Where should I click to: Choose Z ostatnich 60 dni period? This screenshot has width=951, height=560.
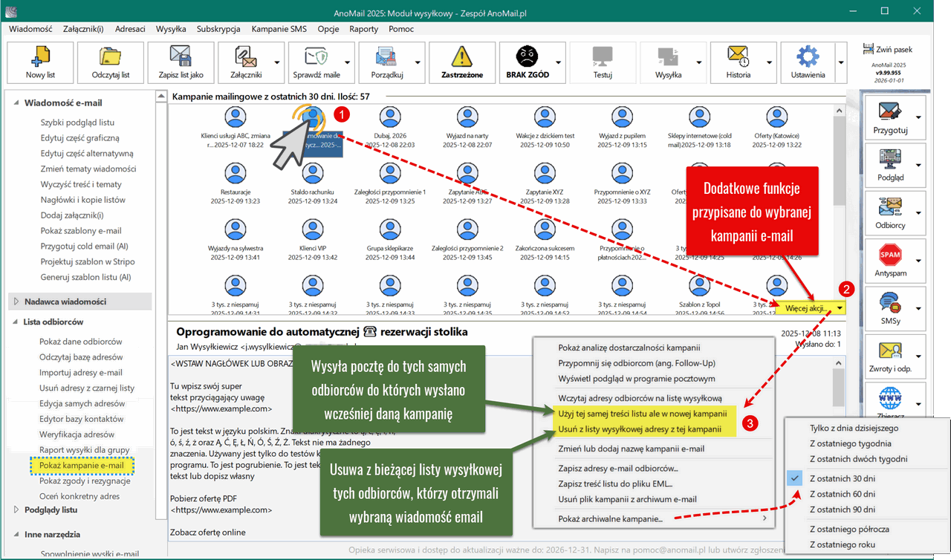[842, 494]
